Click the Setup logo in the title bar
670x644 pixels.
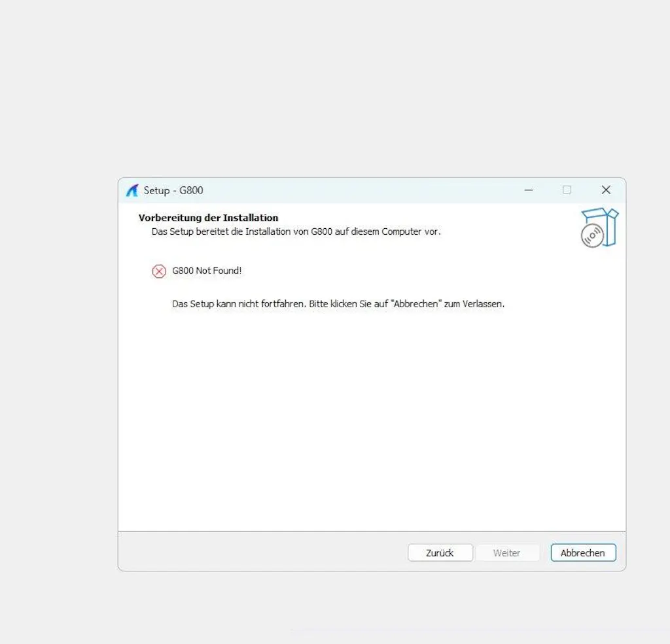132,190
